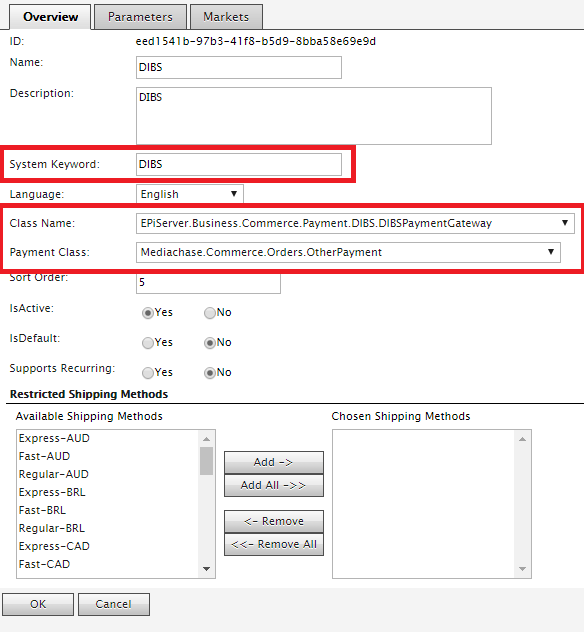Screen dimensions: 584x632
Task: Open the Payment Class dropdown
Action: click(x=348, y=252)
